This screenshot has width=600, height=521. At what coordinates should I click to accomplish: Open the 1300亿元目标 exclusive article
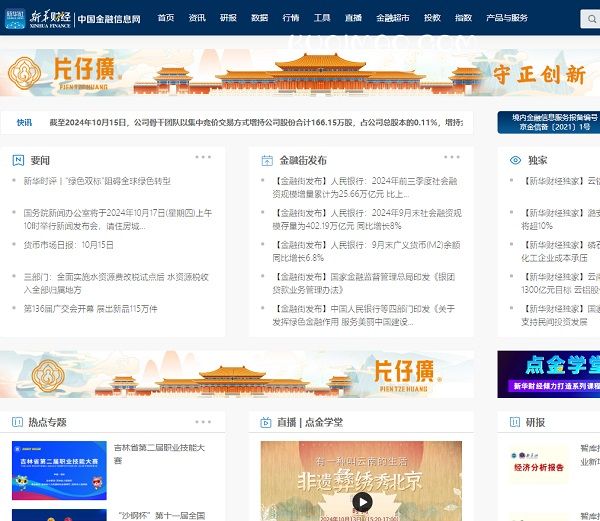560,283
